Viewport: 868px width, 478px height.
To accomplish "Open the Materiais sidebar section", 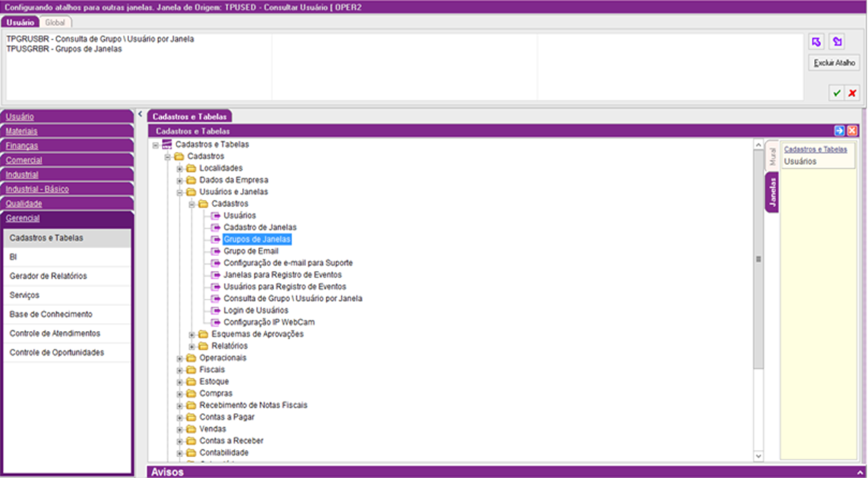I will pyautogui.click(x=67, y=131).
